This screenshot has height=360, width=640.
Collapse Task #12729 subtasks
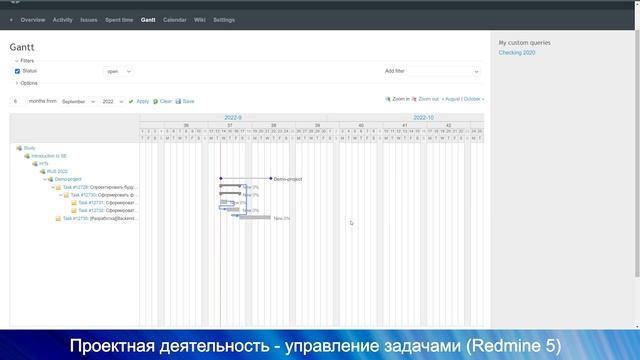click(53, 187)
